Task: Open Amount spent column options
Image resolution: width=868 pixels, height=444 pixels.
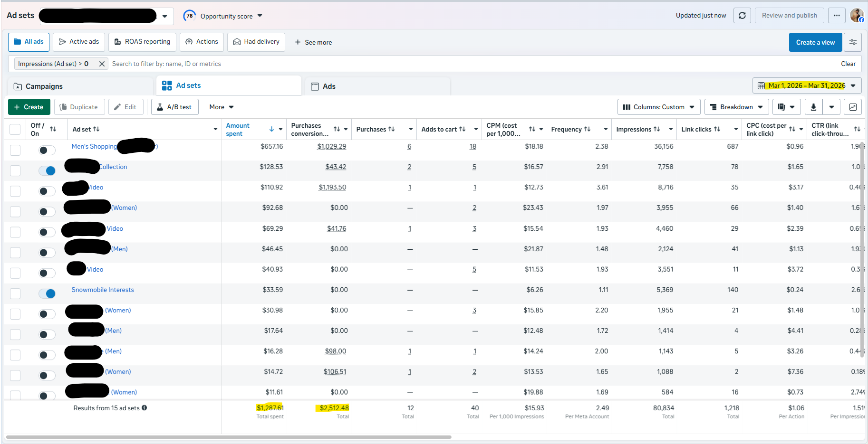Action: point(280,129)
